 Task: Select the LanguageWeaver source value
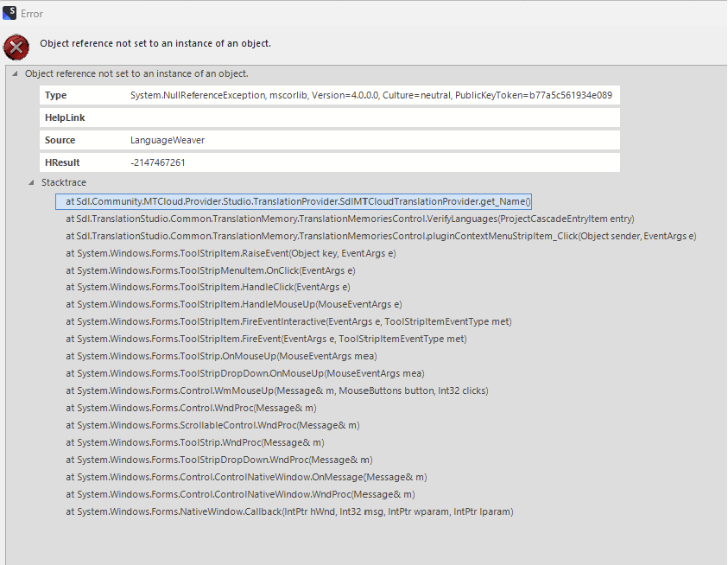coord(168,140)
